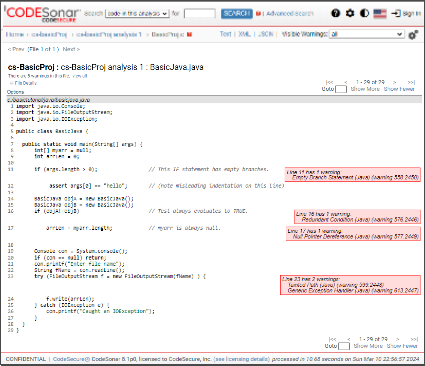Open the Options link
The image size is (425, 366).
tap(15, 92)
